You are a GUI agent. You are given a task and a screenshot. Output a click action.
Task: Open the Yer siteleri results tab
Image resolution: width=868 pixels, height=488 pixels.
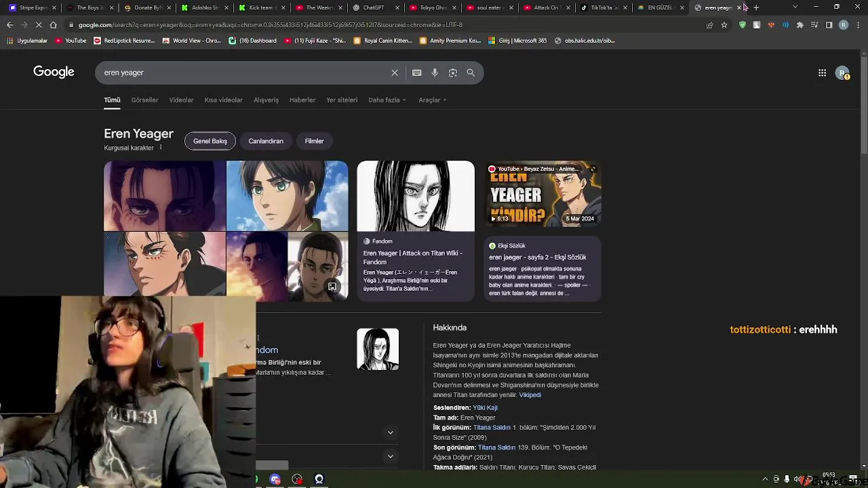pyautogui.click(x=342, y=100)
